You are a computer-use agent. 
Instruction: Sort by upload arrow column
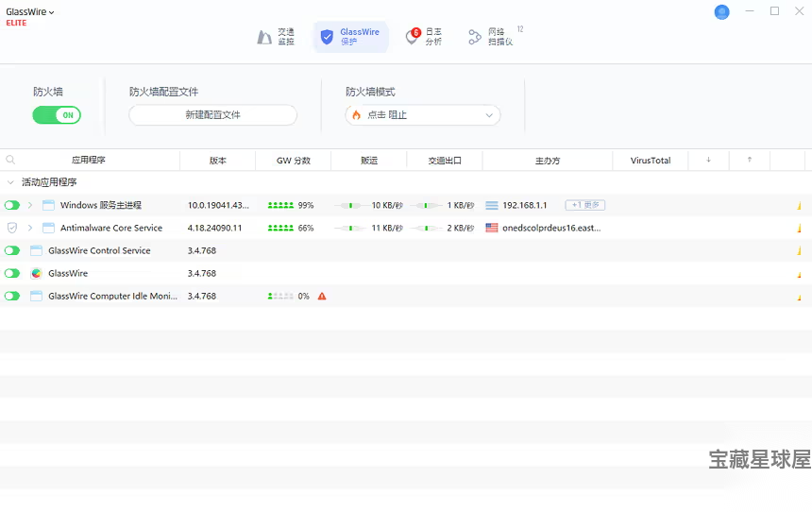click(750, 161)
